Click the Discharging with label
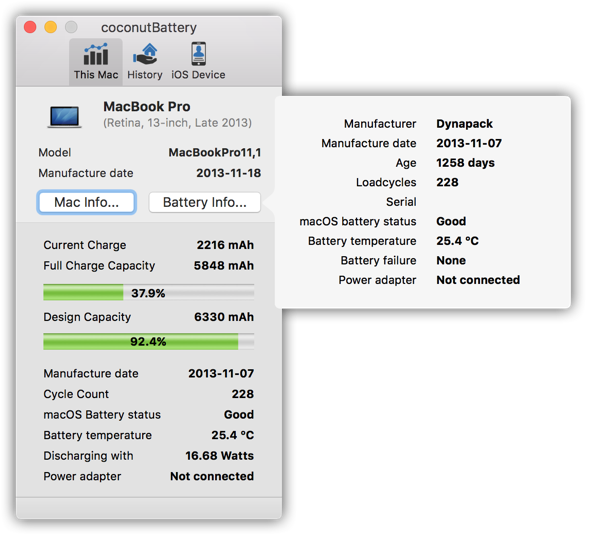The width and height of the screenshot is (600, 535). pyautogui.click(x=88, y=456)
